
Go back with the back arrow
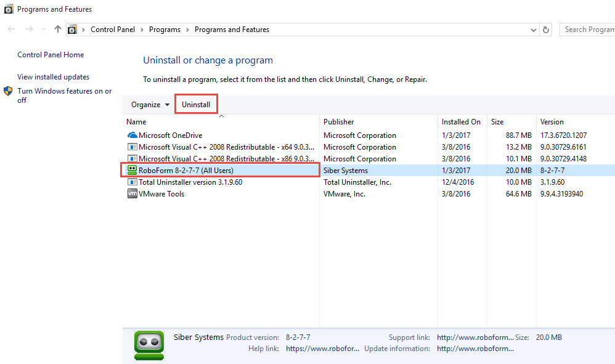[x=11, y=29]
